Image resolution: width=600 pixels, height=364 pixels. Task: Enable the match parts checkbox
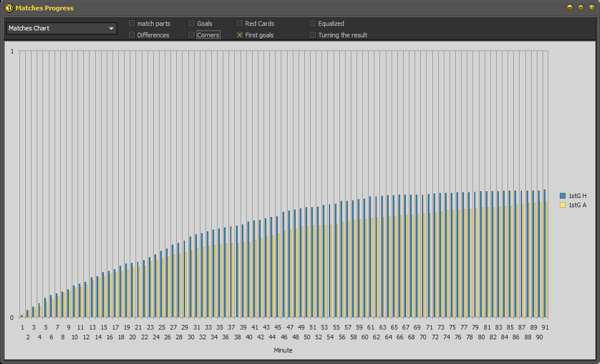click(x=132, y=24)
